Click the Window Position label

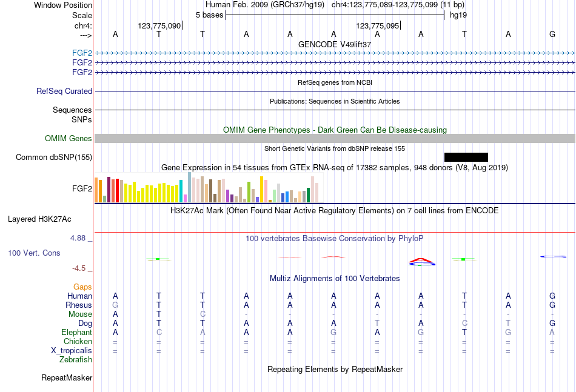coord(63,5)
